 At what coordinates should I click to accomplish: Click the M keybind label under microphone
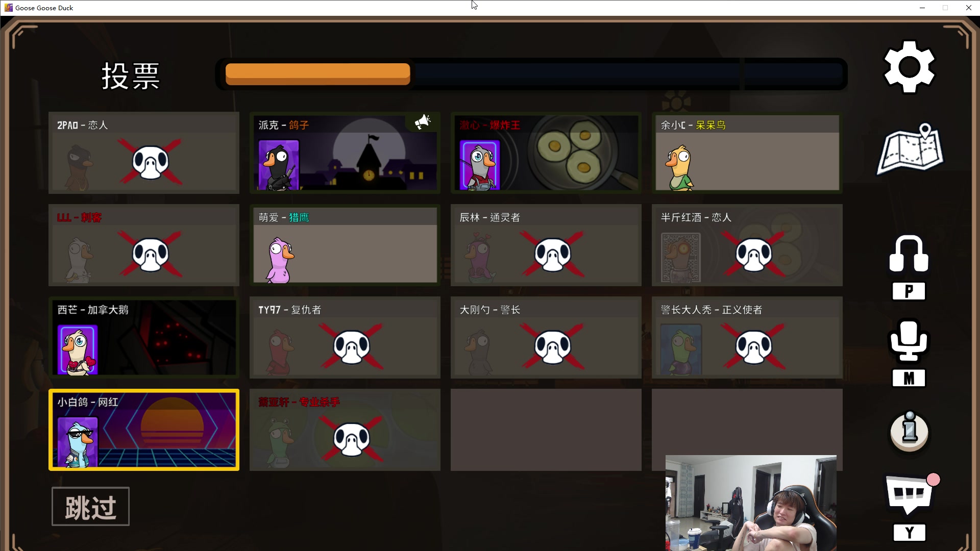coord(909,379)
